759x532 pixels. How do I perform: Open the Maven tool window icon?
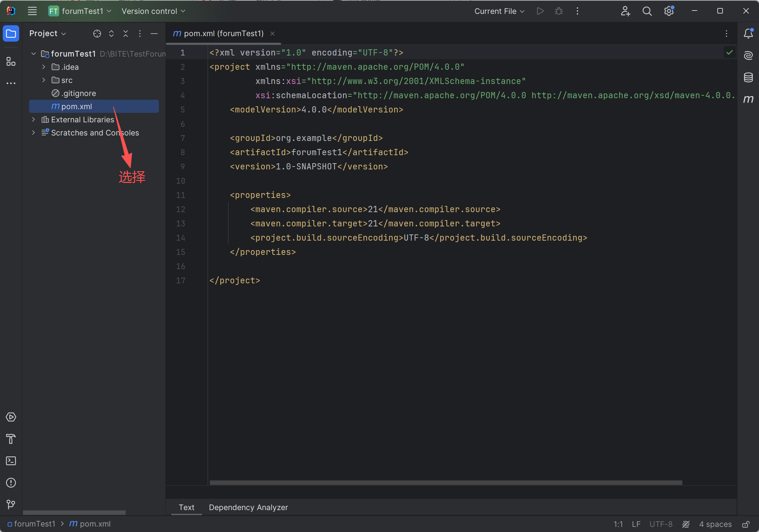pyautogui.click(x=748, y=99)
